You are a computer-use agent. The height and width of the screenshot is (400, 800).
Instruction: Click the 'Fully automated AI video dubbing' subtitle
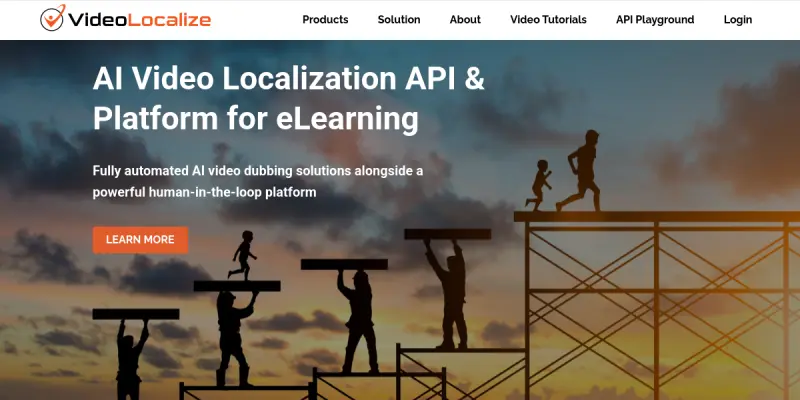tap(258, 182)
